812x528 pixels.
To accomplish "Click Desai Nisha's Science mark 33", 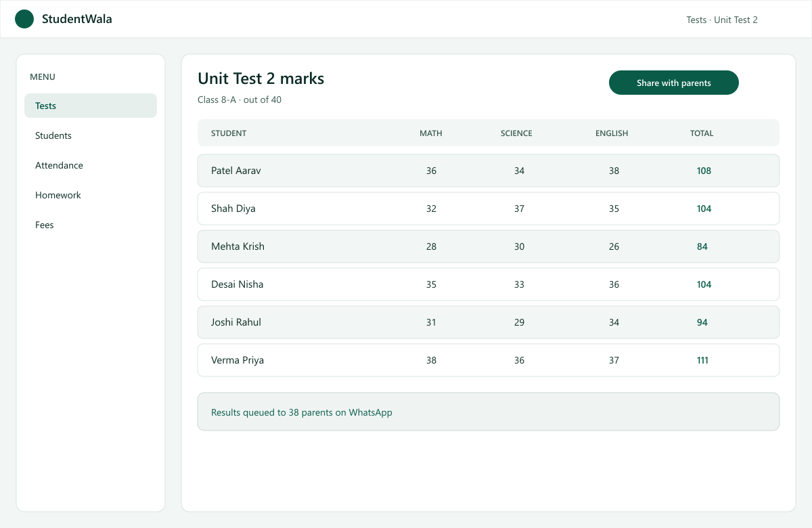I will pyautogui.click(x=519, y=284).
